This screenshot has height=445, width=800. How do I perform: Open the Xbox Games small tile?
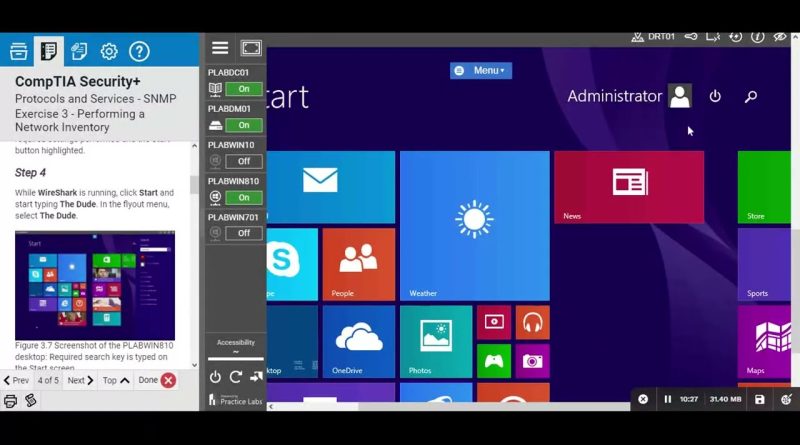click(x=494, y=361)
